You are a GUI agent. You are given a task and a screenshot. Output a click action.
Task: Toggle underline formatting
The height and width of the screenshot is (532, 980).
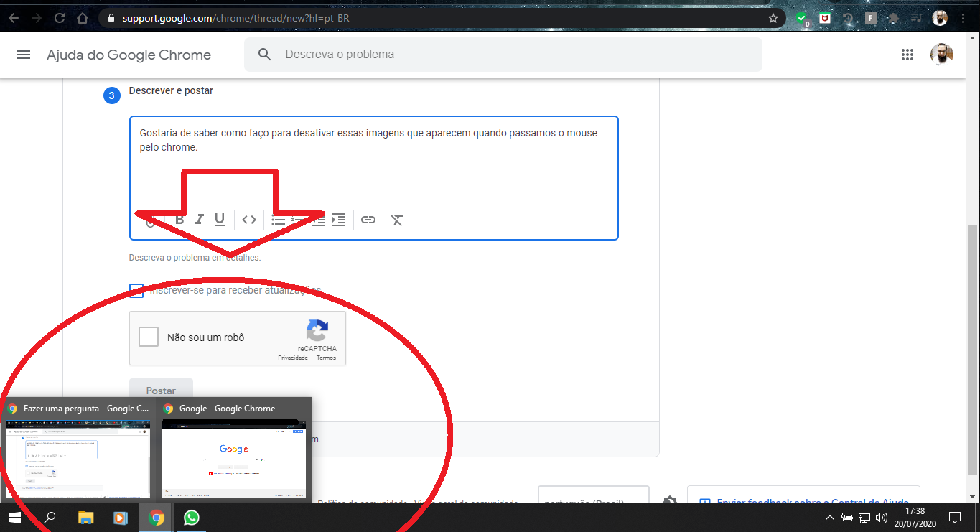point(220,220)
